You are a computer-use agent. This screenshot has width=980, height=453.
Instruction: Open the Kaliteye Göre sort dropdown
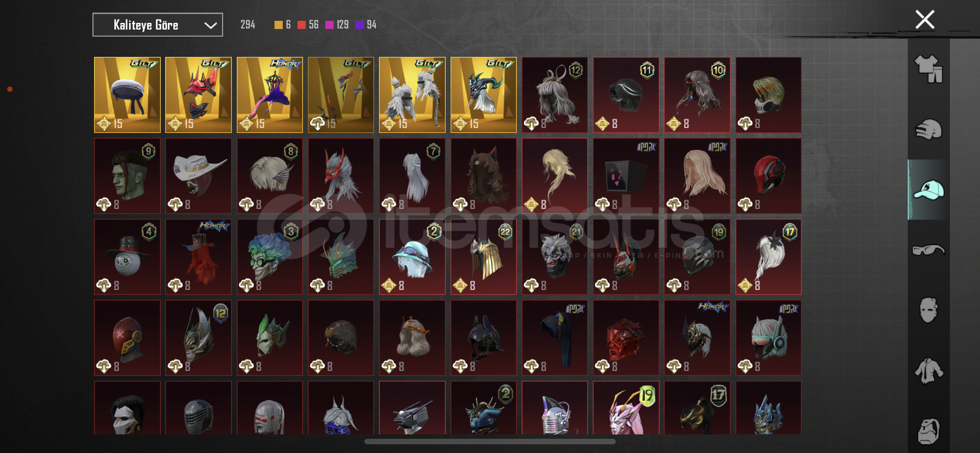pos(157,25)
